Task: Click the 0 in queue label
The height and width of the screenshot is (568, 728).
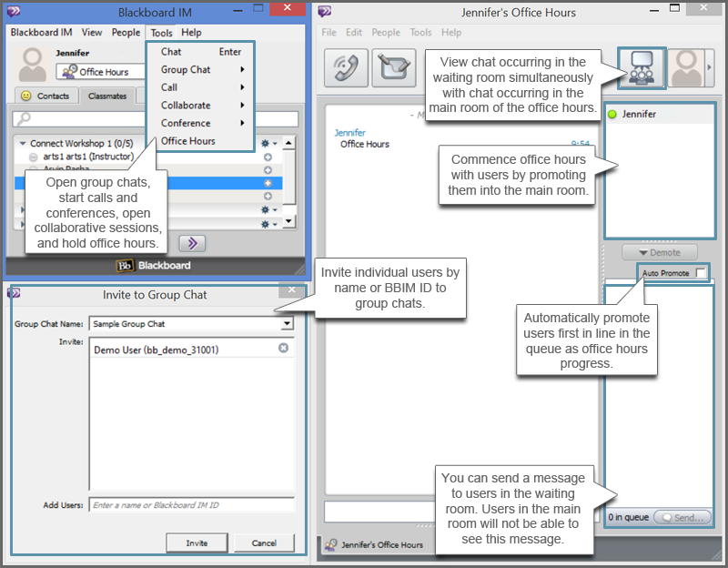Action: [628, 517]
